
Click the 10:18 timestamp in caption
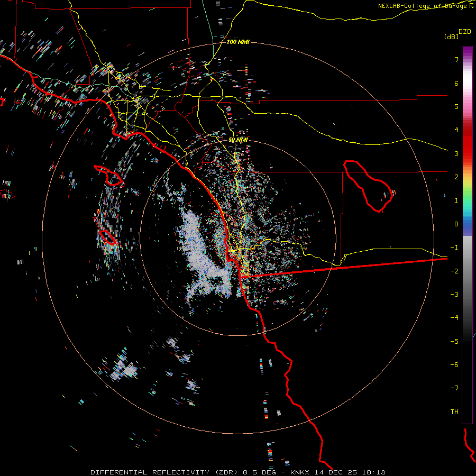375,472
